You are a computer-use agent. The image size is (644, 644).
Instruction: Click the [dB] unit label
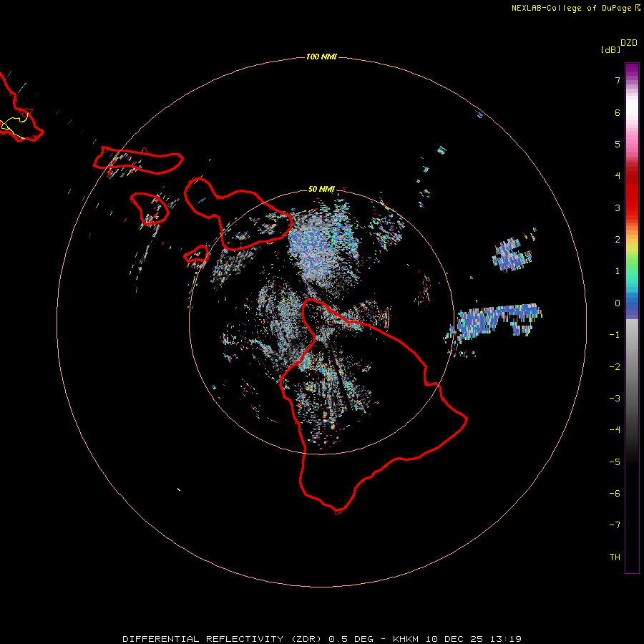610,49
